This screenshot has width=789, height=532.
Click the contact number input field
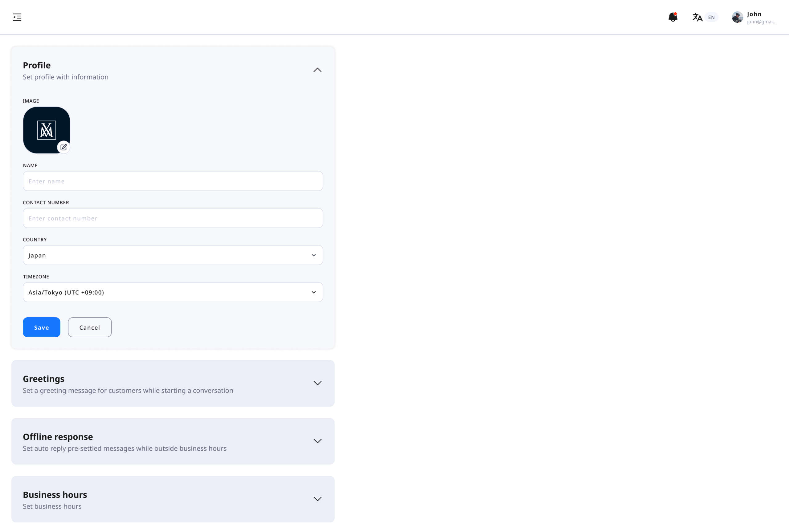(173, 218)
